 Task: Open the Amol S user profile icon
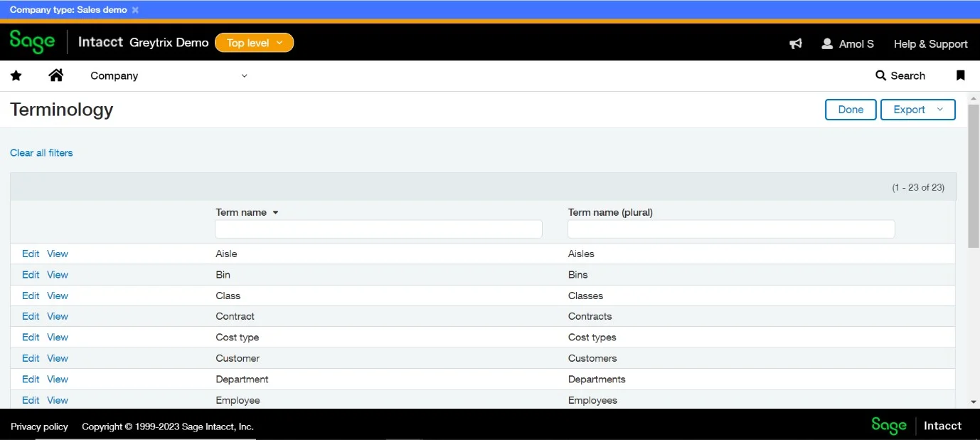click(827, 43)
